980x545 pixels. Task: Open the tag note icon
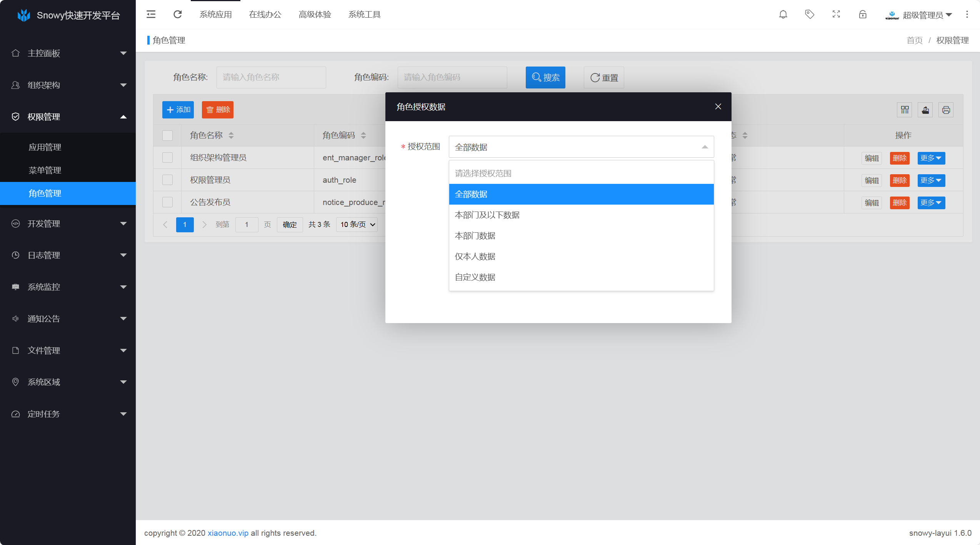coord(810,15)
